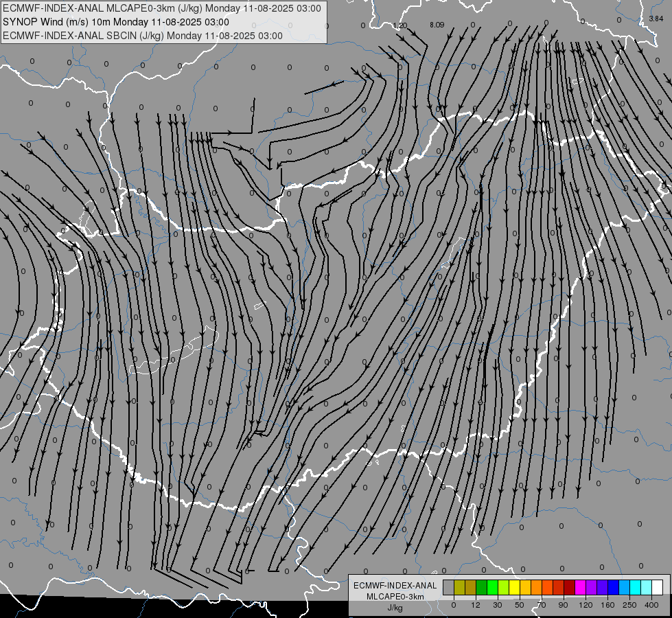Click the legend tick label 12

point(476,605)
